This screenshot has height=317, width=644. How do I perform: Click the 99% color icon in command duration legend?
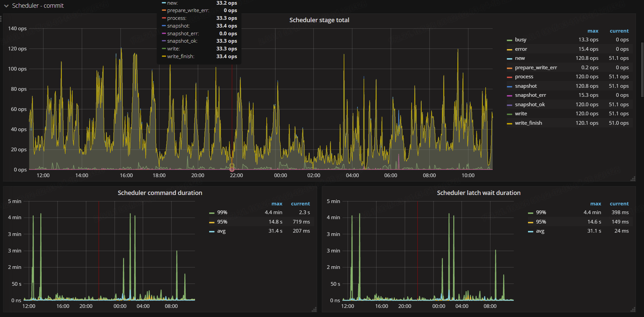212,213
